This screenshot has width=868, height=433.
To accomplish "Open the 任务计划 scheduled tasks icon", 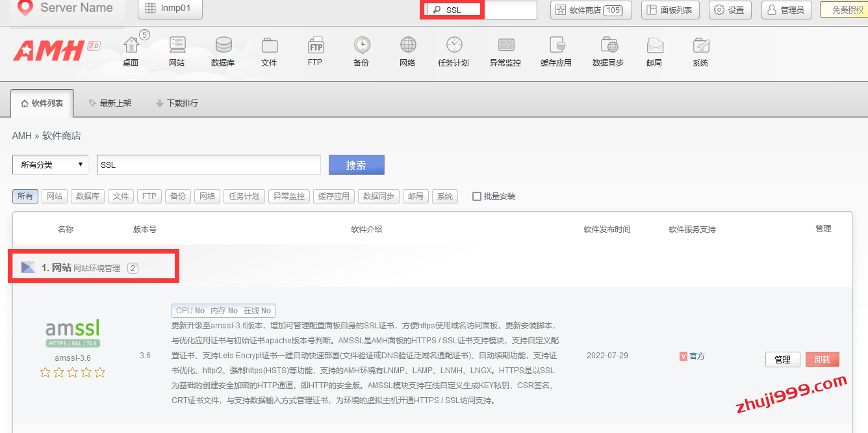I will pyautogui.click(x=453, y=51).
